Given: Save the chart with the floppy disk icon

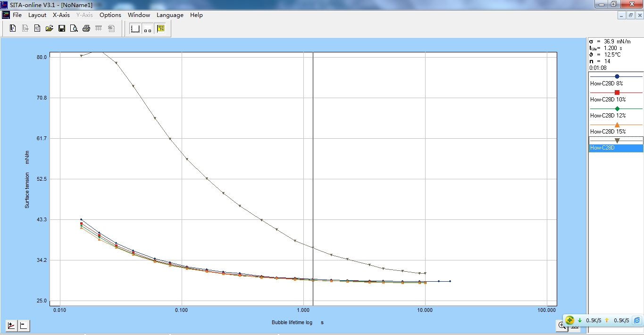Looking at the screenshot, I should 61,29.
